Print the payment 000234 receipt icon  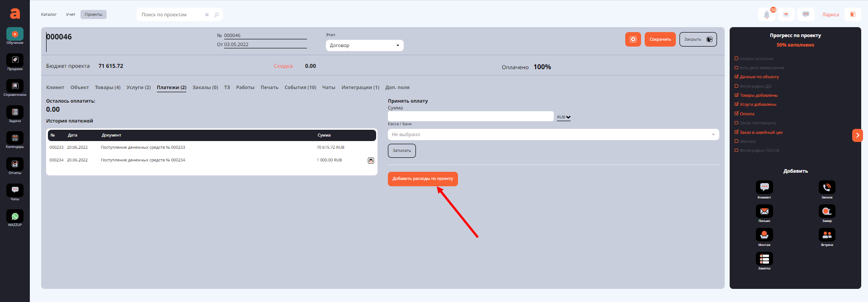click(x=371, y=160)
